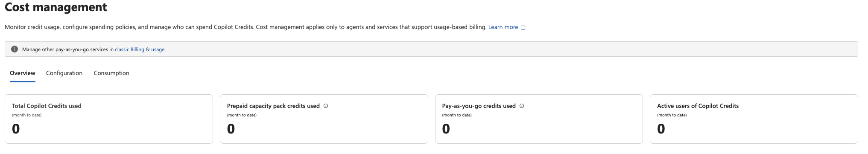The image size is (868, 154).
Task: Click info icon next to Pay-as-you-go credits used
Action: (522, 106)
